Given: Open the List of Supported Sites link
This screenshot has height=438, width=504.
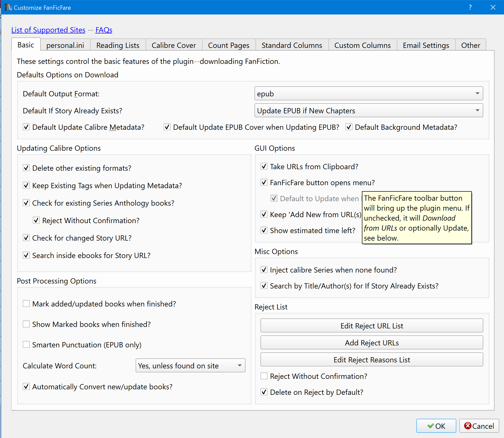Looking at the screenshot, I should (48, 30).
